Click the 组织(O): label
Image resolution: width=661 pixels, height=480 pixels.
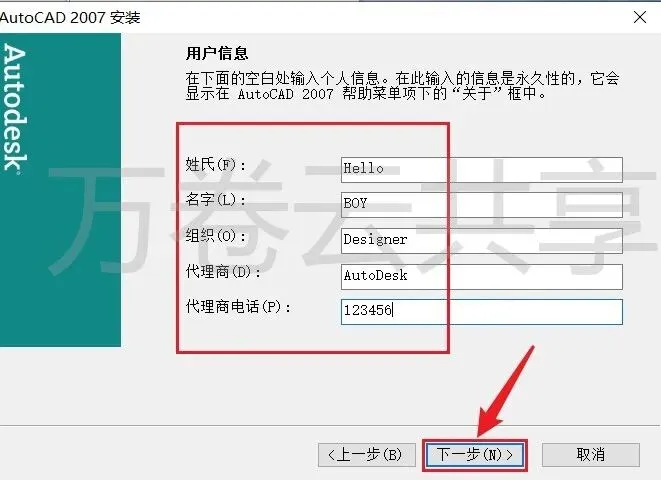(x=215, y=236)
